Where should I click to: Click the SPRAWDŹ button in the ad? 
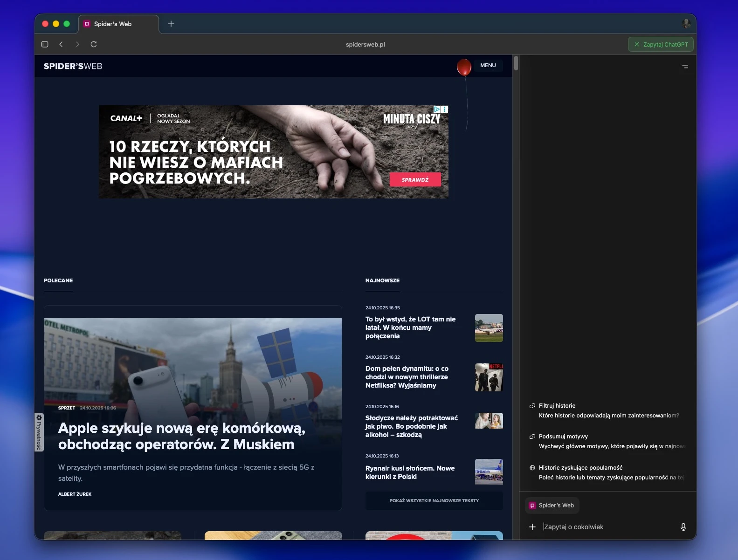[415, 180]
